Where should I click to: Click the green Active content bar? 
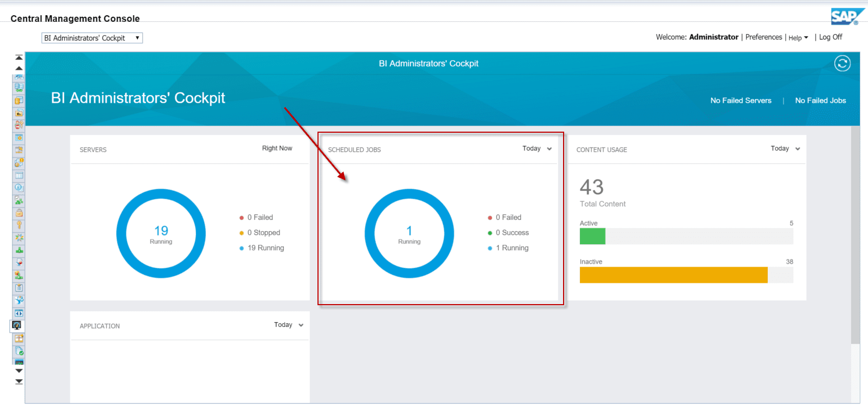592,236
